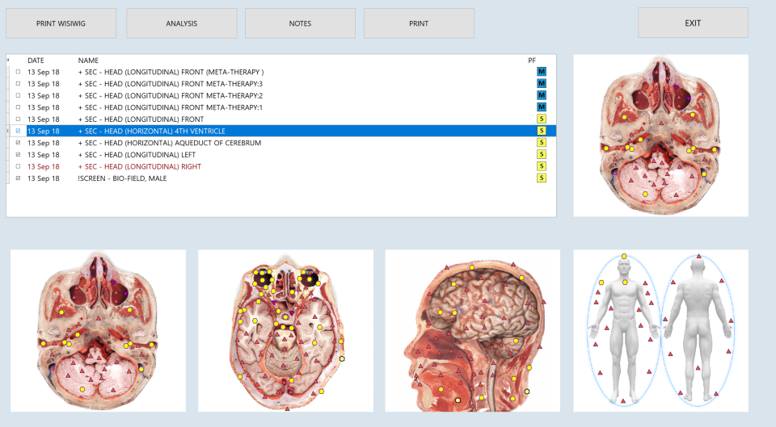Click the blue M icon for META-THERAPY:2
Viewport: 776px width, 427px height.
(541, 96)
